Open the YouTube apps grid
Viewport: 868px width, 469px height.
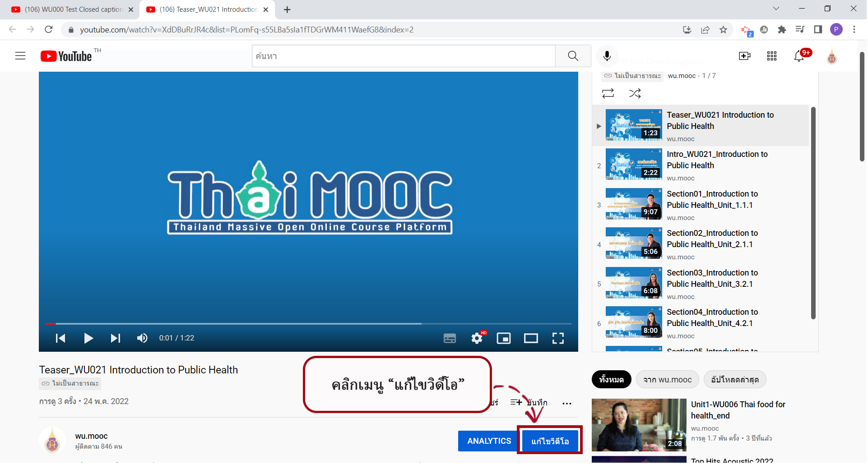point(772,56)
